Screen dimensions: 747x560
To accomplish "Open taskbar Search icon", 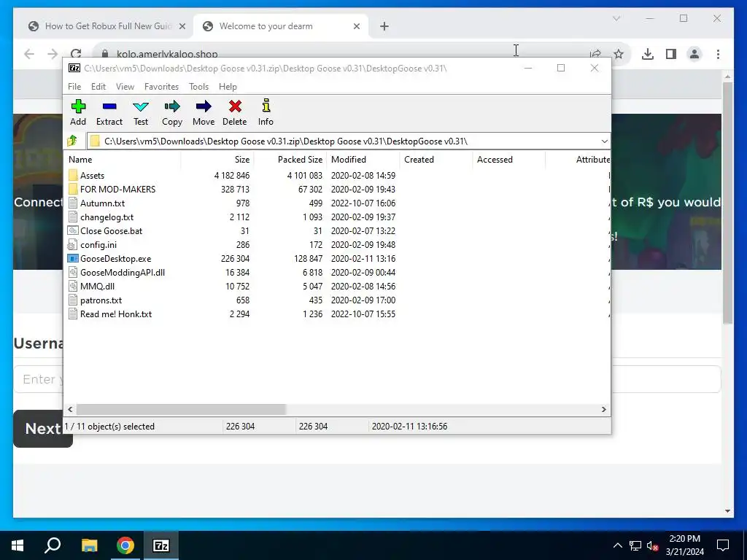I will [x=53, y=545].
